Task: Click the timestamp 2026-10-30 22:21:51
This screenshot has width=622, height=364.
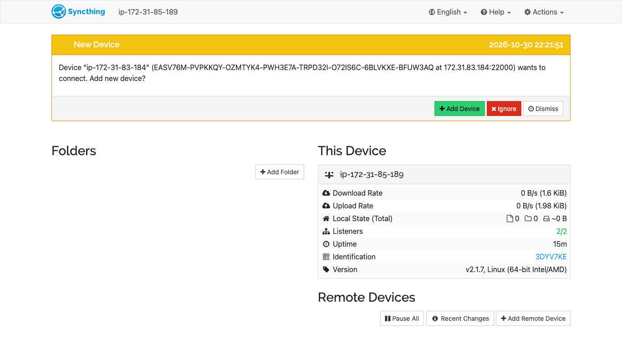Action: coord(526,45)
